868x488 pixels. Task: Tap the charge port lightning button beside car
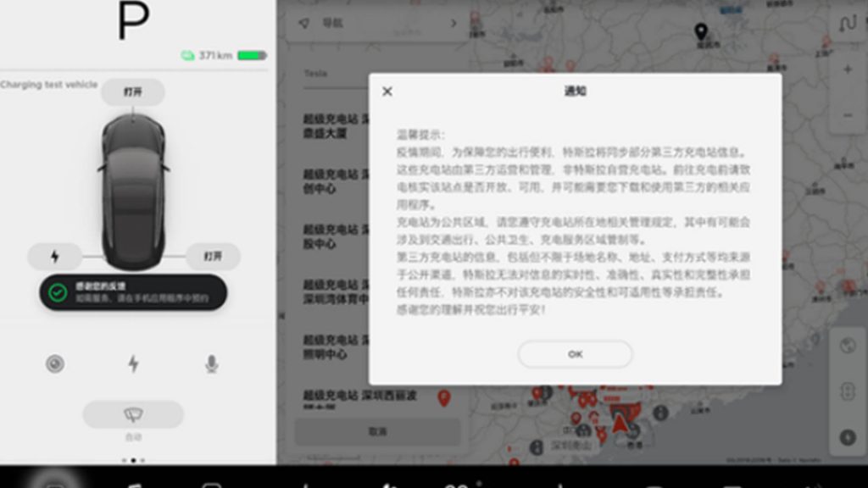tap(55, 256)
